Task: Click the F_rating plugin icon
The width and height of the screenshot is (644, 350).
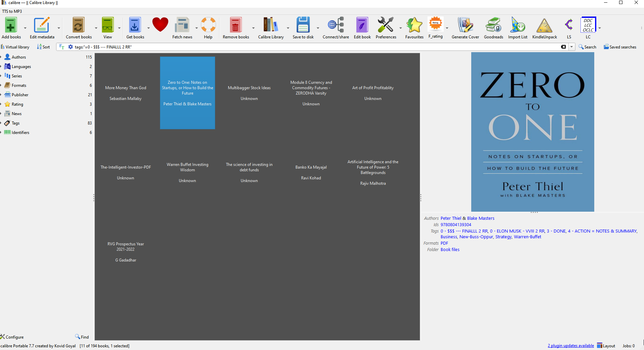Action: (436, 24)
